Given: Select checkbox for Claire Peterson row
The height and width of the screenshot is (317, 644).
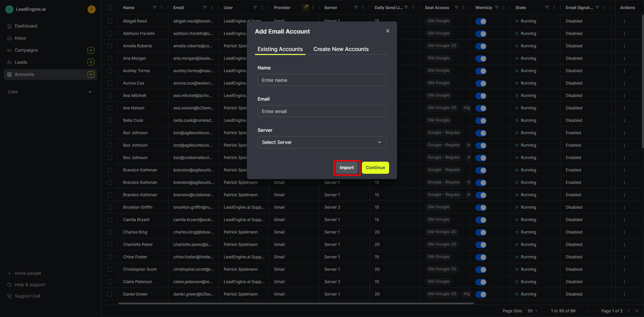Looking at the screenshot, I should click(x=110, y=282).
